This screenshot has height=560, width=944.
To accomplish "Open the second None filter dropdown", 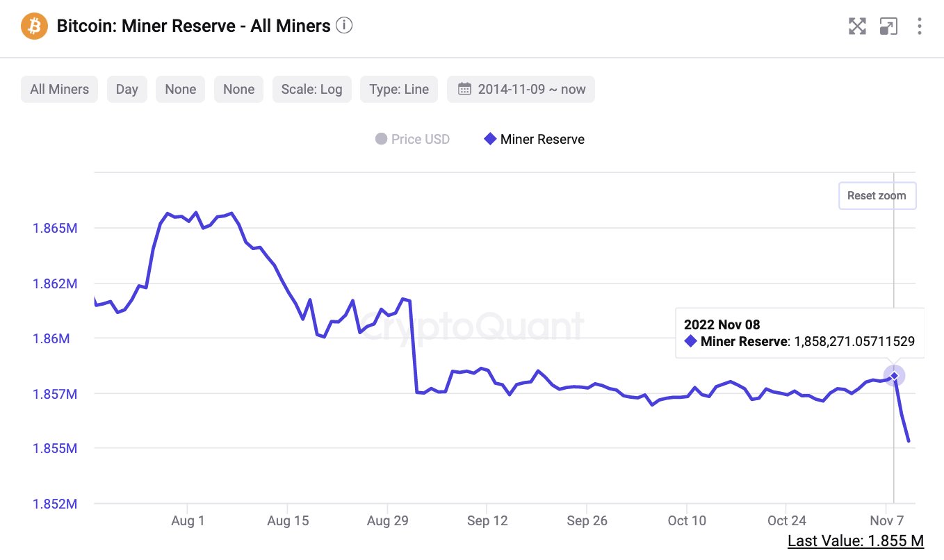I will pos(238,89).
